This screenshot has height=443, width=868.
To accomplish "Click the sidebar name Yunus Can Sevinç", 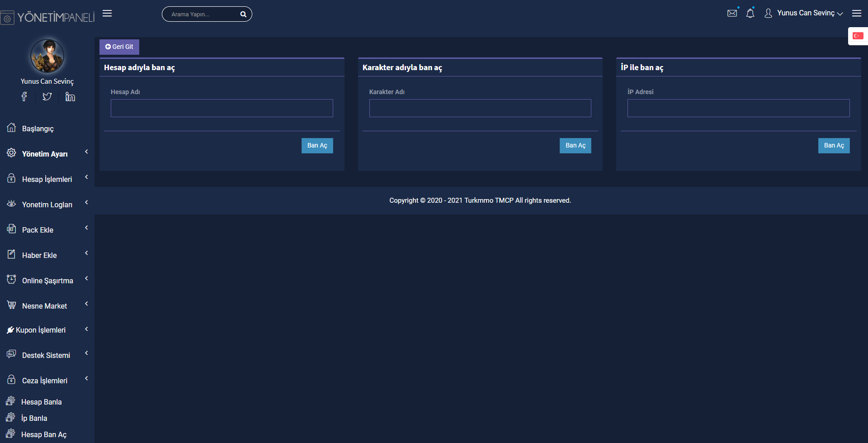I will point(47,81).
